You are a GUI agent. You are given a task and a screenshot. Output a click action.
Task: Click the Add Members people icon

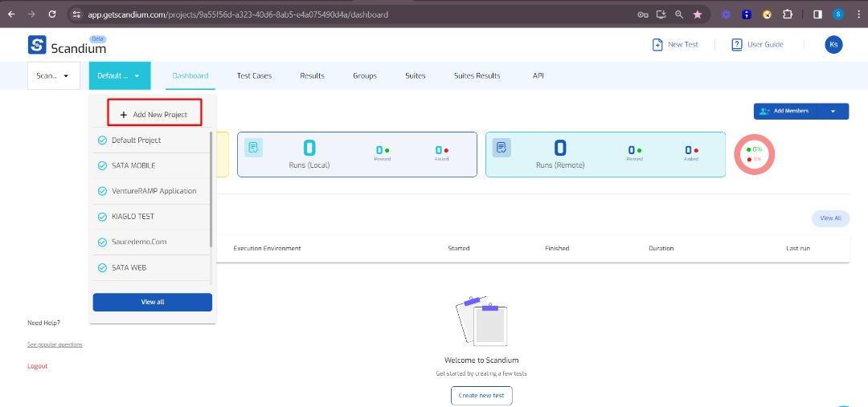point(764,111)
